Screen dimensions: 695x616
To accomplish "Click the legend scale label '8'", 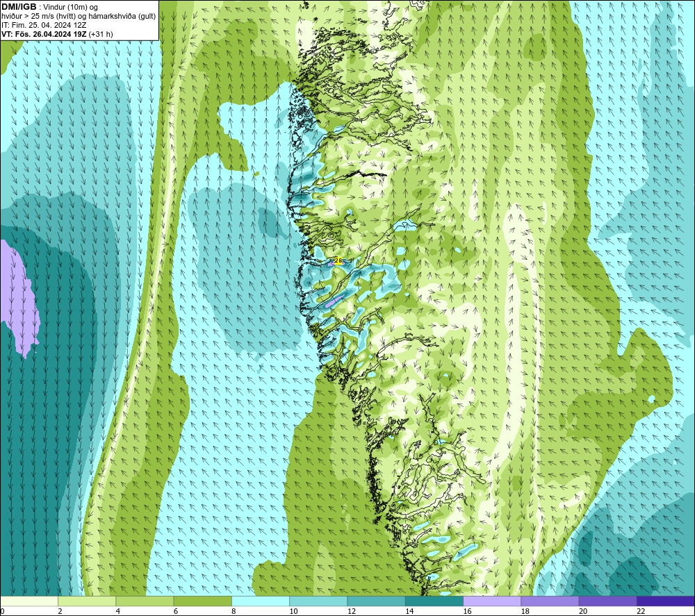I will point(234,611).
